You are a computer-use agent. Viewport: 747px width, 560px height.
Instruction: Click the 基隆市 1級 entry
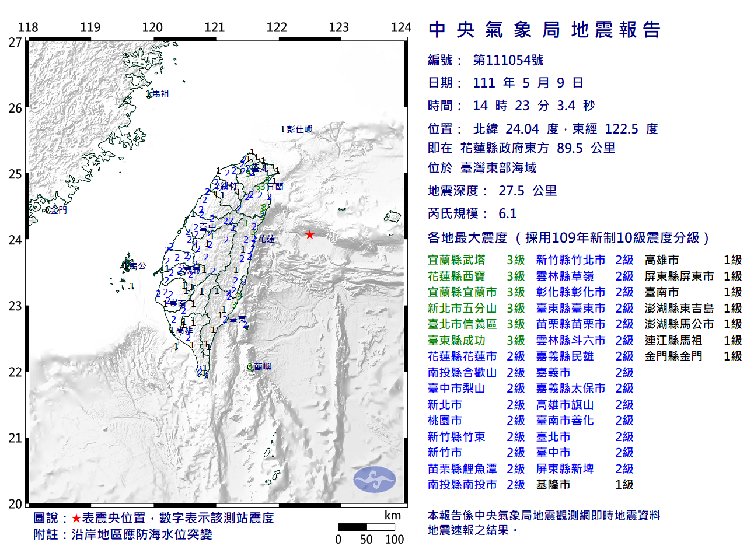click(x=585, y=485)
